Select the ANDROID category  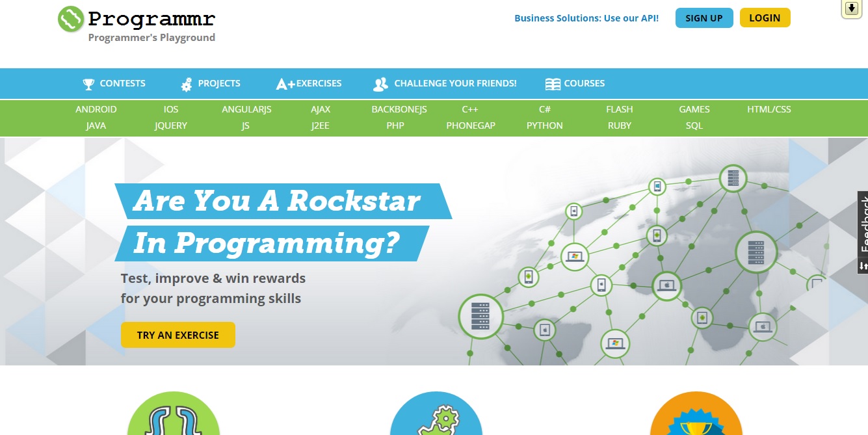click(x=96, y=109)
